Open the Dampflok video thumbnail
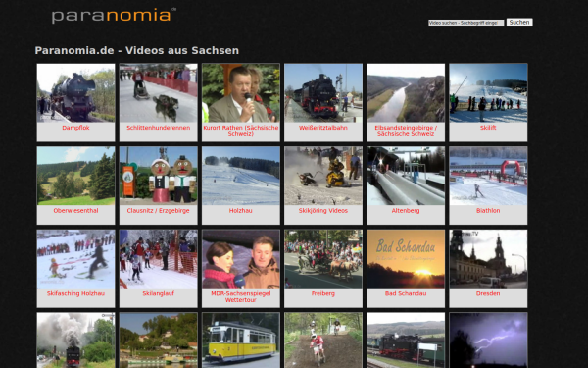The height and width of the screenshot is (368, 588). point(75,93)
